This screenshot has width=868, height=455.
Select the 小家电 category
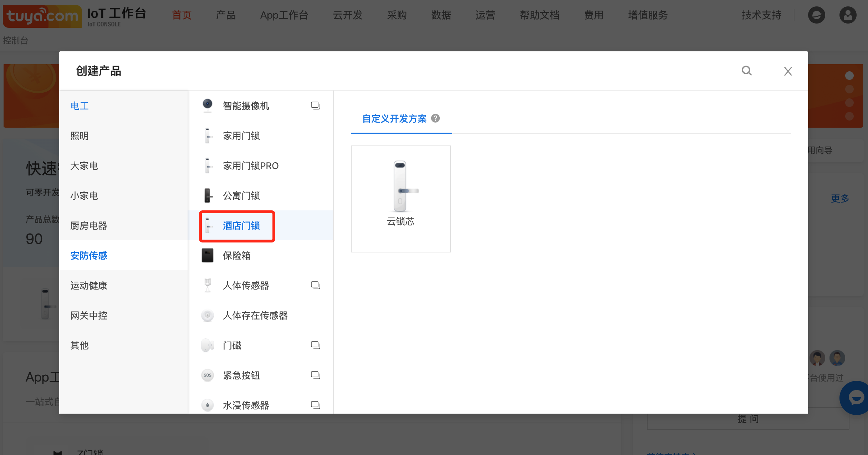(123, 195)
